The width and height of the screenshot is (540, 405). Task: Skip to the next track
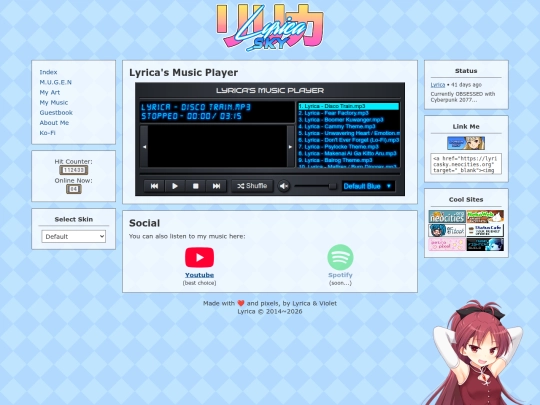(216, 186)
